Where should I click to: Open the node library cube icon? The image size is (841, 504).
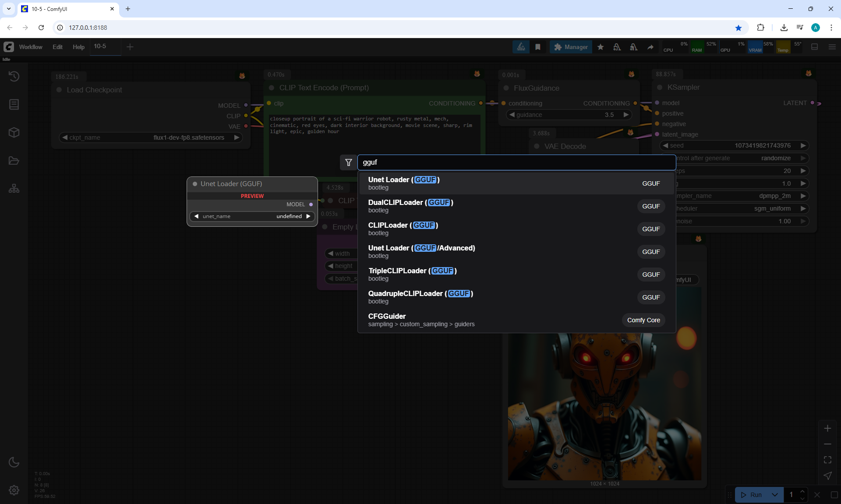click(14, 133)
